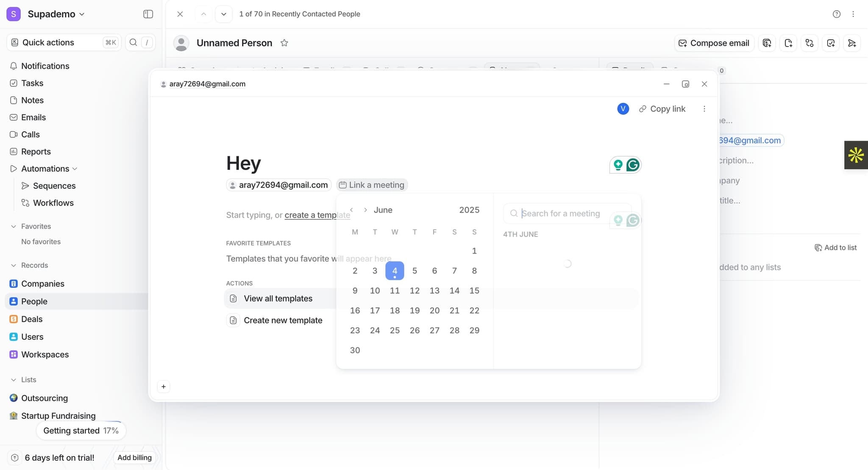Go to previous month in calendar
Image resolution: width=868 pixels, height=470 pixels.
click(x=351, y=210)
